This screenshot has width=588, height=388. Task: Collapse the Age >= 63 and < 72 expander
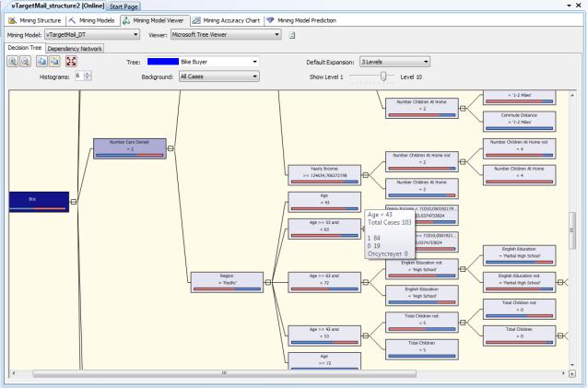(366, 282)
